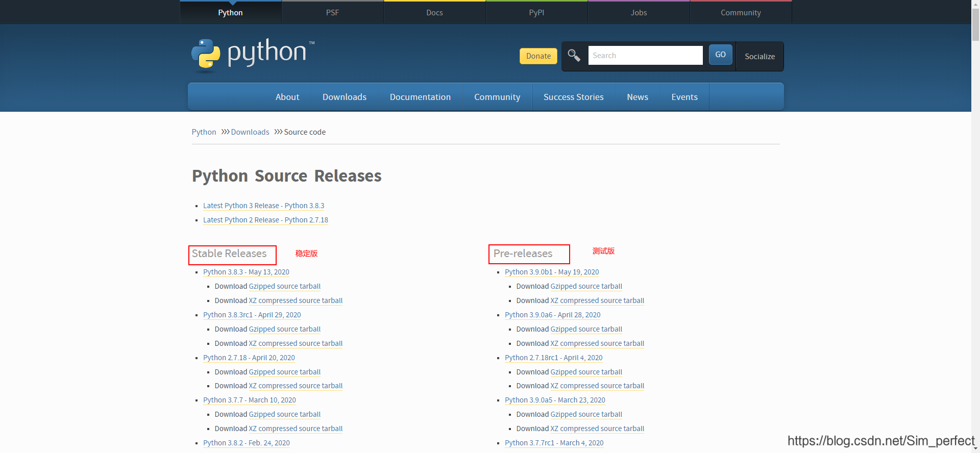The width and height of the screenshot is (980, 453).
Task: Download Gzipped tarball for Python 2.7.18
Action: [x=284, y=372]
